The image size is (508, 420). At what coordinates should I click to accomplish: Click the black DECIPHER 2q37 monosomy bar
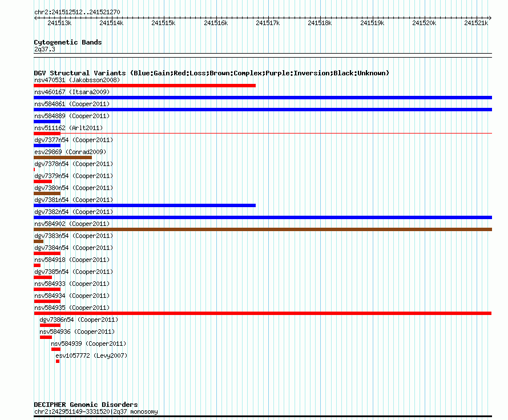pyautogui.click(x=263, y=417)
